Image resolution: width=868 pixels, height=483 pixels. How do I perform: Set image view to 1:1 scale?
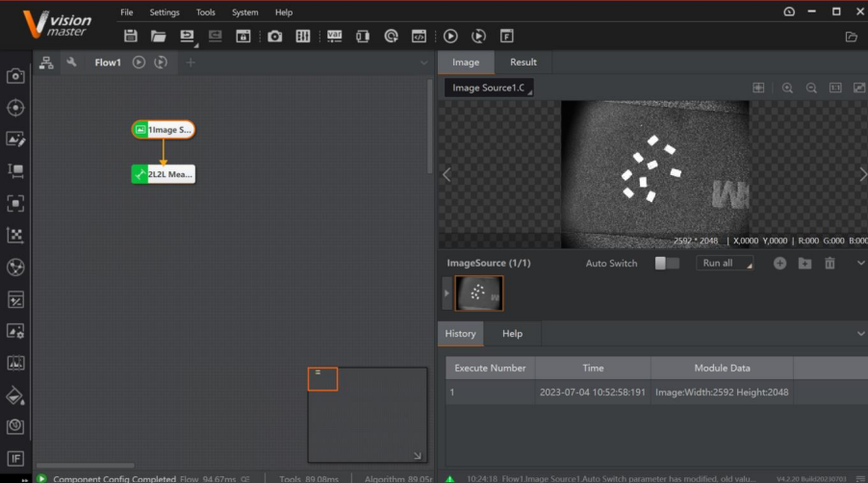coord(835,88)
